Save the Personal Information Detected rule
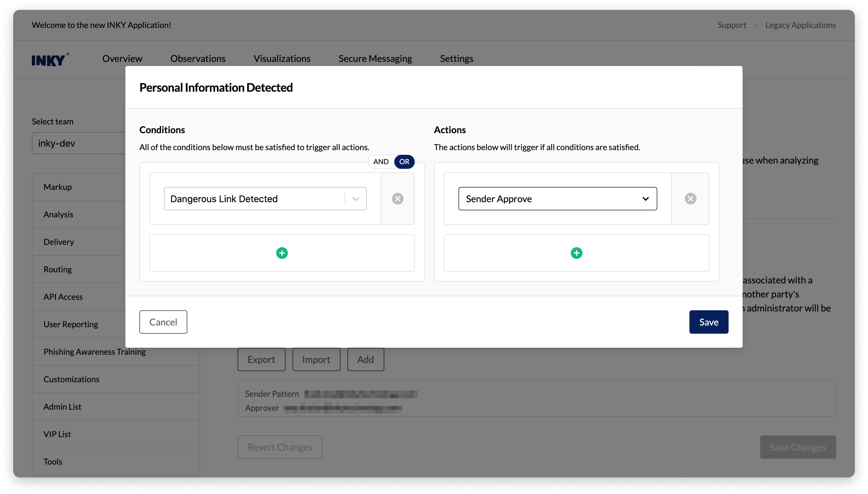The height and width of the screenshot is (494, 868). [x=709, y=322]
